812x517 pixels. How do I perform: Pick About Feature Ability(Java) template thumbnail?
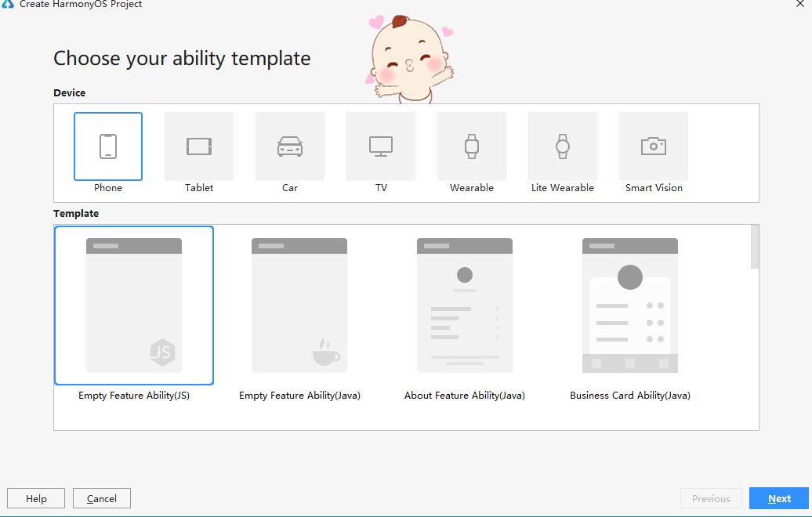465,305
